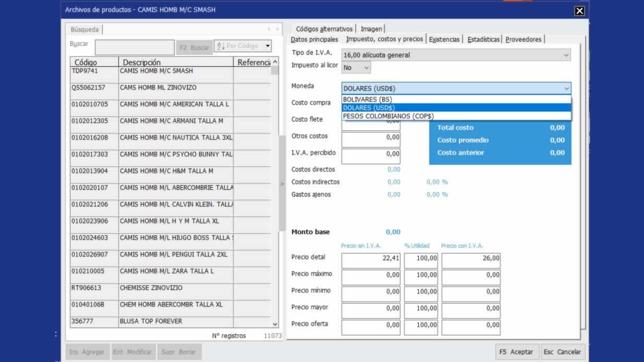Click the Otros costos input field
The width and height of the screenshot is (644, 362).
tap(371, 139)
